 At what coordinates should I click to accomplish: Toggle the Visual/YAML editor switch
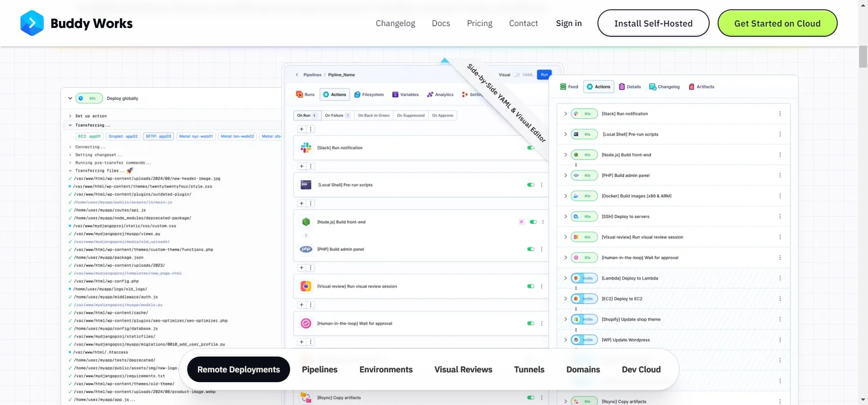click(516, 75)
